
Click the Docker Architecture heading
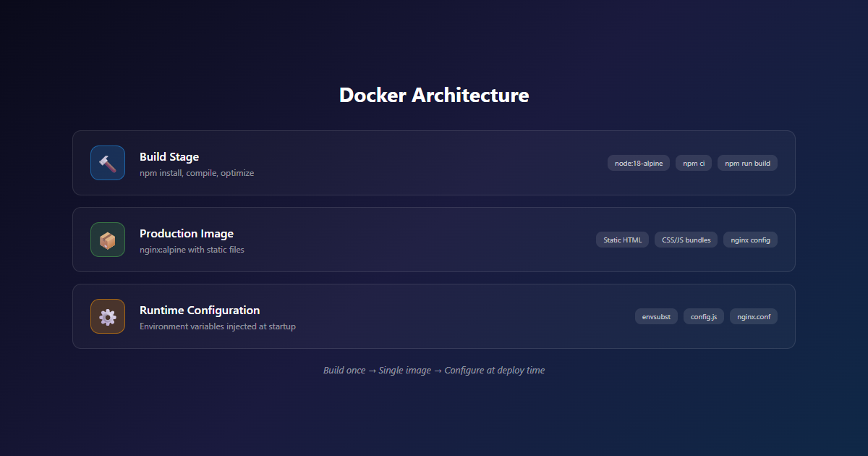434,95
